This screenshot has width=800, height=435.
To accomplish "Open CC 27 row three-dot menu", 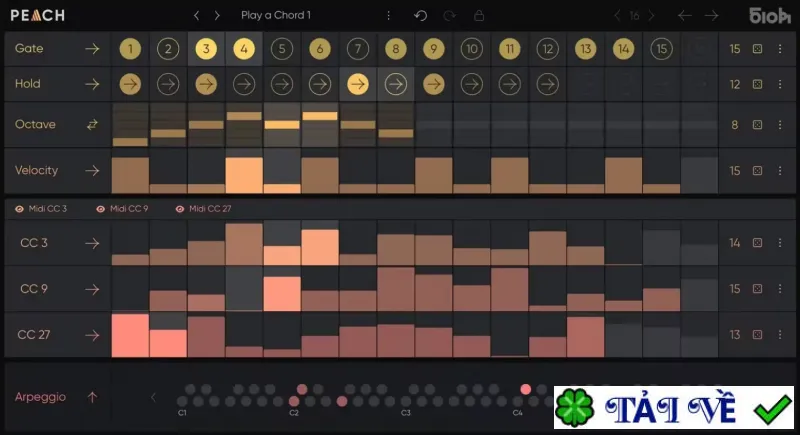I will click(780, 335).
